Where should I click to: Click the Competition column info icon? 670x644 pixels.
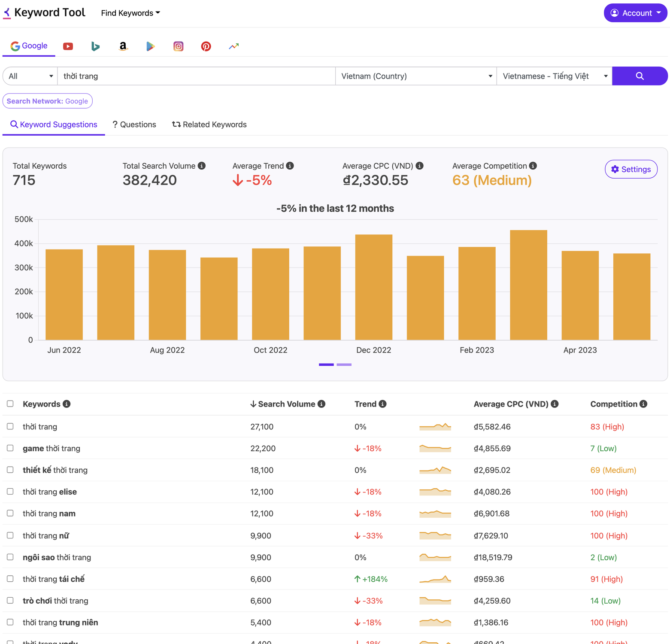[643, 404]
